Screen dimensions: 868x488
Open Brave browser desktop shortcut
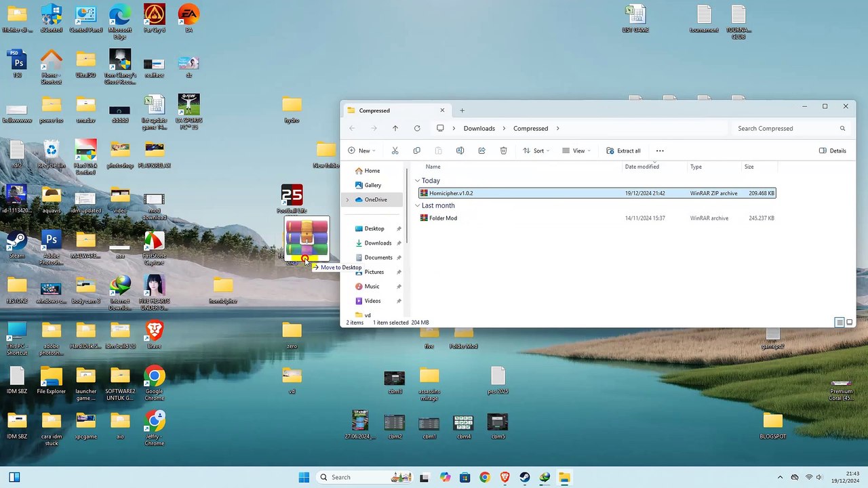pyautogui.click(x=155, y=335)
